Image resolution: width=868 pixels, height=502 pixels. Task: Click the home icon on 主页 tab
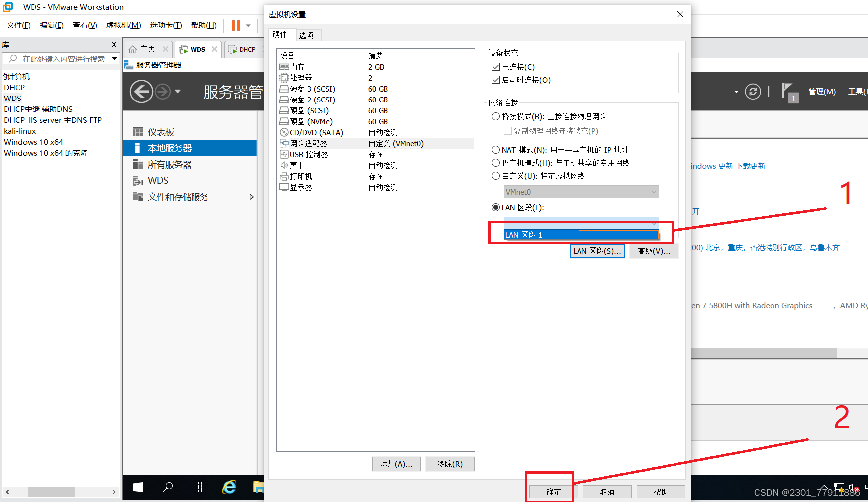point(133,49)
